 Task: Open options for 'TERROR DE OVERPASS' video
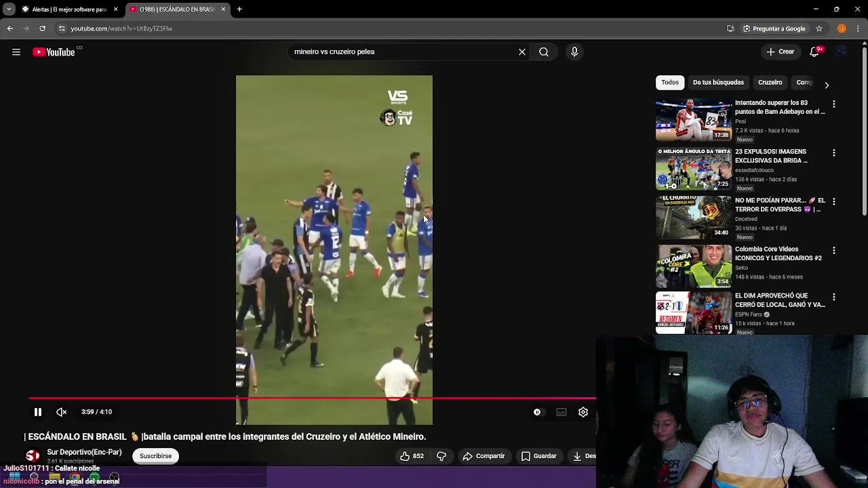834,202
